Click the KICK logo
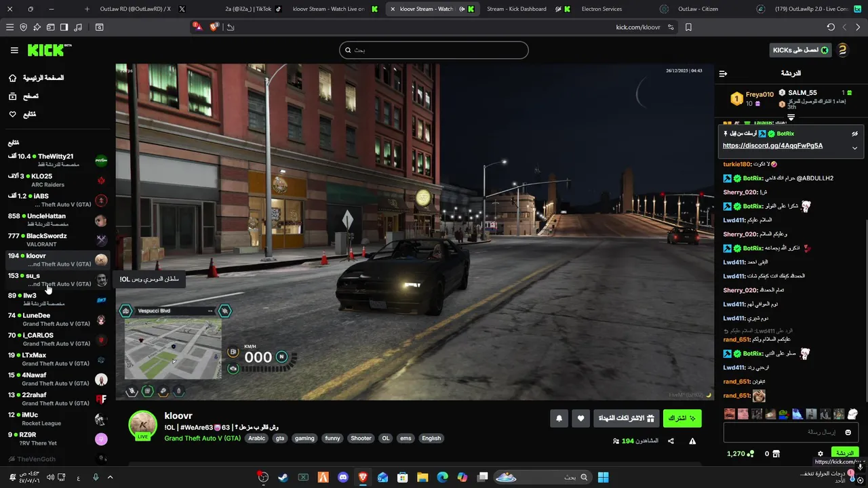Image resolution: width=868 pixels, height=488 pixels. click(49, 50)
